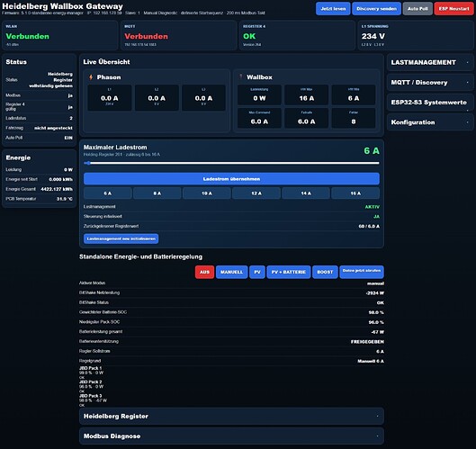Viewport: 476px width, 449px height.
Task: Click the Fehler value 8 card
Action: point(354,119)
